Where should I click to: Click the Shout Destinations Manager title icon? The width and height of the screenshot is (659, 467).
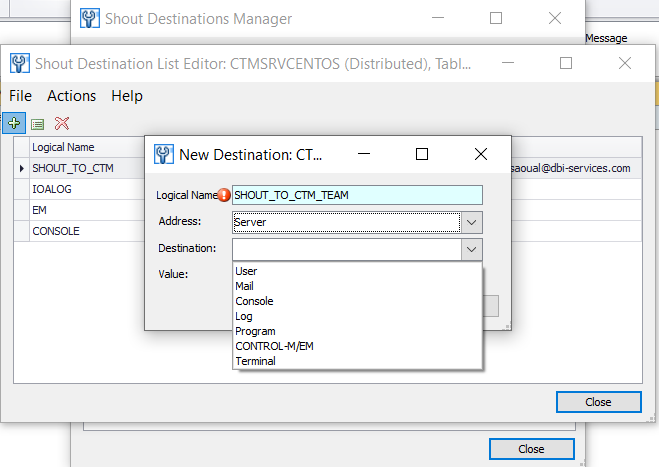[90, 18]
